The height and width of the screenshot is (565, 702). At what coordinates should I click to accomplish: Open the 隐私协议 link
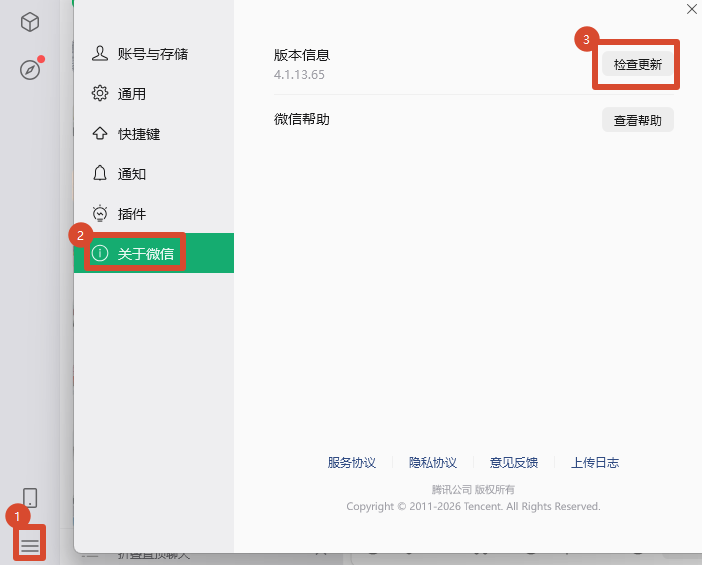(x=432, y=462)
